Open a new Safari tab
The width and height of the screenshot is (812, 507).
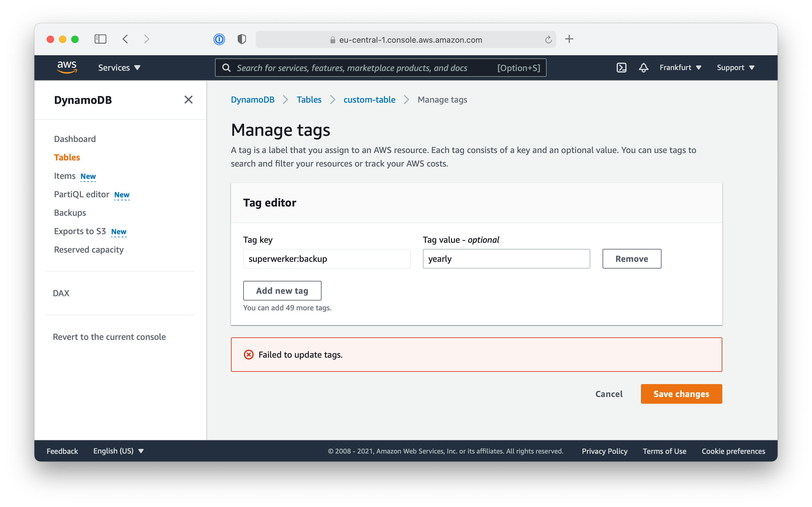click(569, 39)
